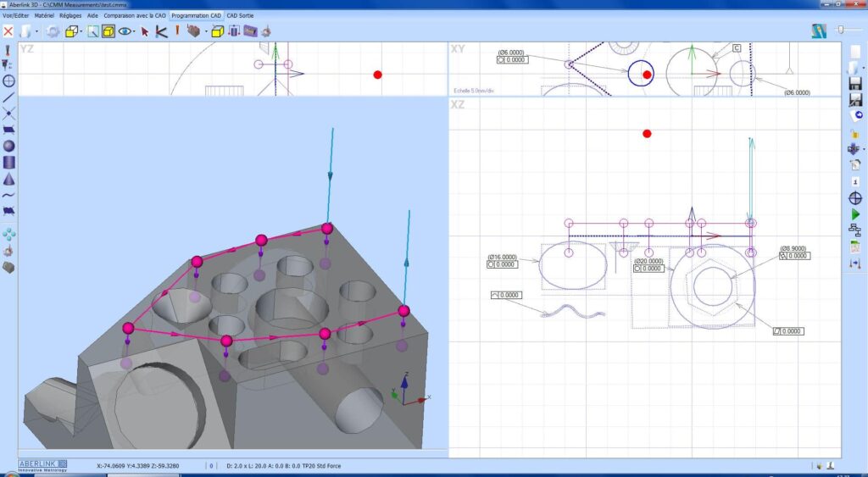Select the Cone measurement tool
The image size is (868, 477).
(x=8, y=179)
